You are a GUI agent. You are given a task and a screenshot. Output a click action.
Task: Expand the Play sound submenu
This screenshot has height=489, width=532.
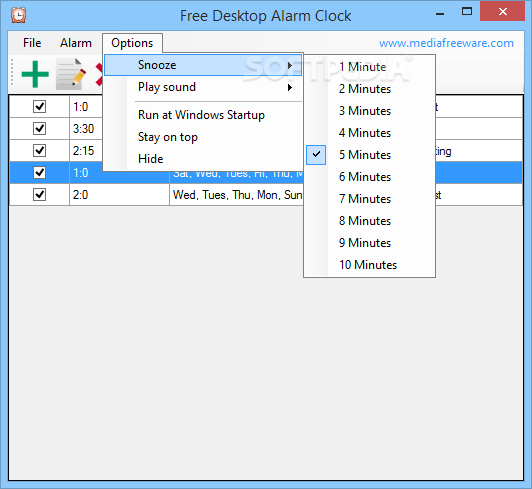pos(203,87)
